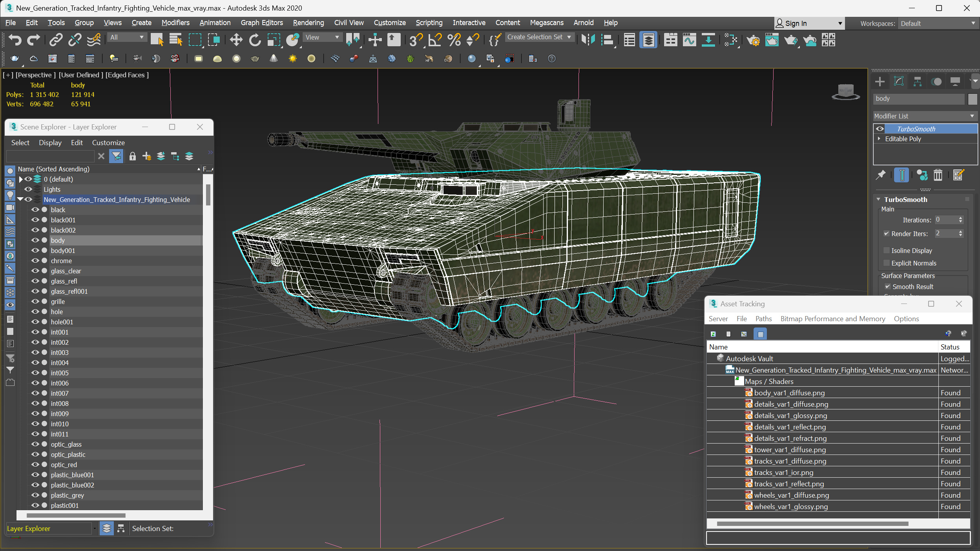Click the lock icon in Scene Explorer
980x551 pixels.
(x=133, y=156)
